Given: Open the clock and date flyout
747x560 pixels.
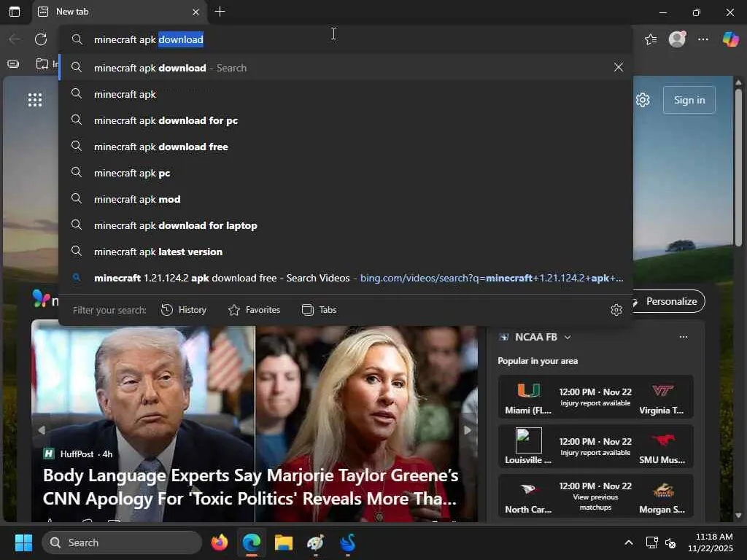Looking at the screenshot, I should click(711, 542).
